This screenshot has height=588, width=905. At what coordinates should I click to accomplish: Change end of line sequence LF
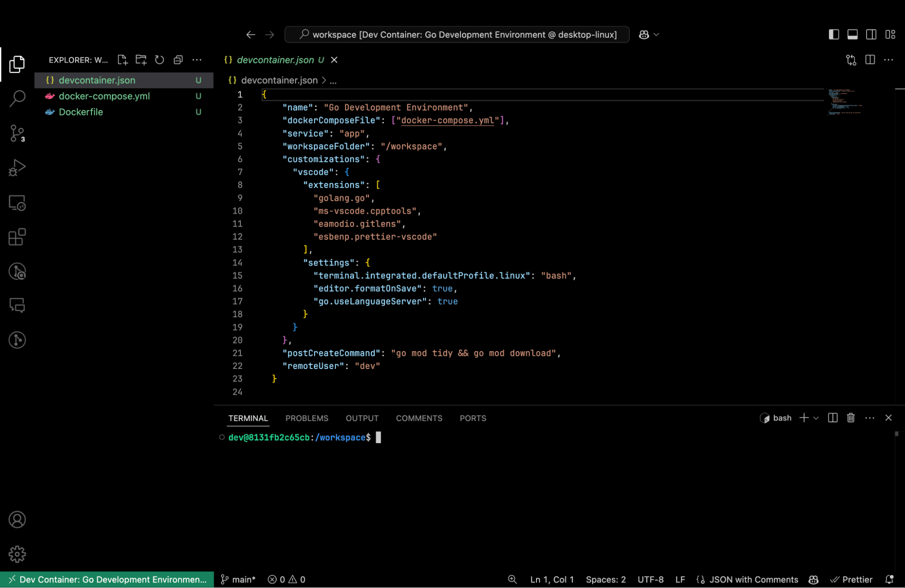[x=680, y=580]
